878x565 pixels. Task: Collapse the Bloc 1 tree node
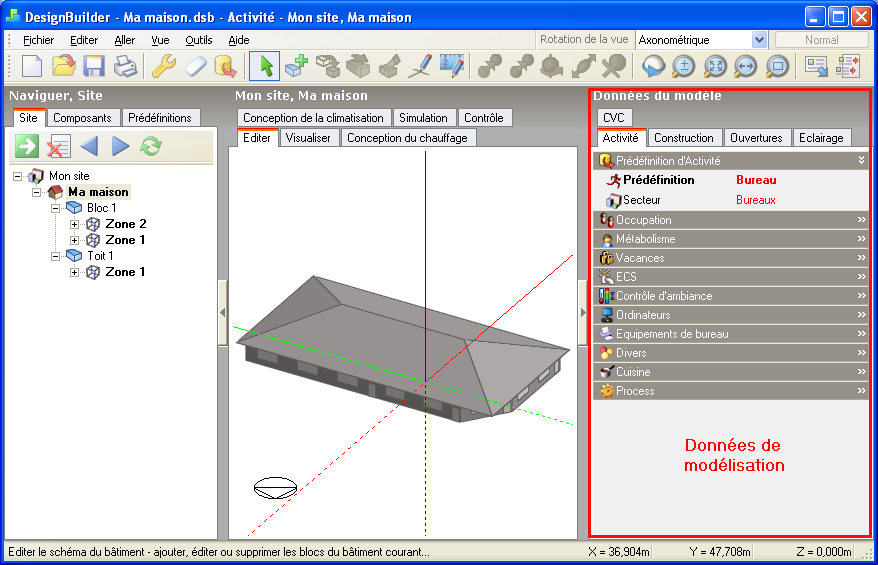[x=56, y=208]
